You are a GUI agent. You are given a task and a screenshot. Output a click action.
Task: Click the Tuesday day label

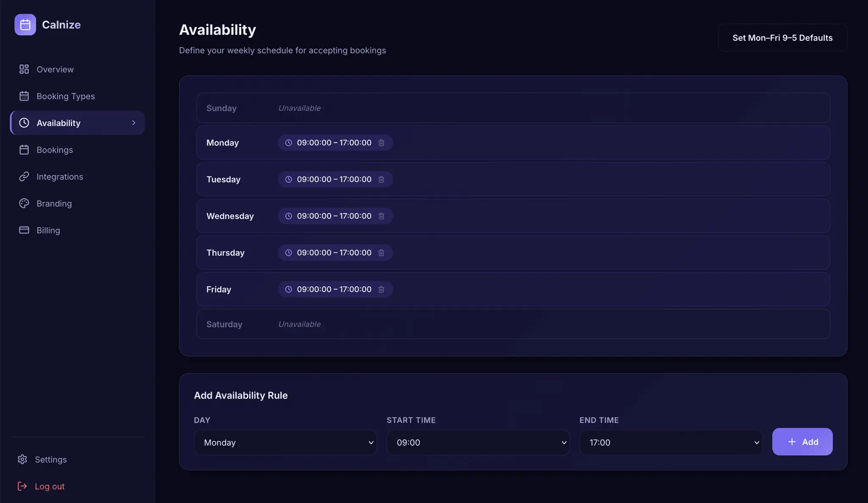223,179
